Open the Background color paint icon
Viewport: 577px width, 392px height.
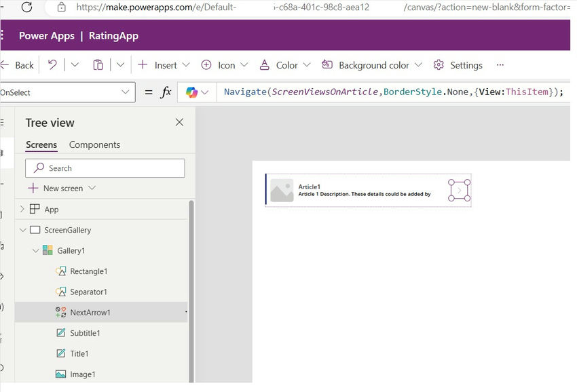tap(329, 64)
